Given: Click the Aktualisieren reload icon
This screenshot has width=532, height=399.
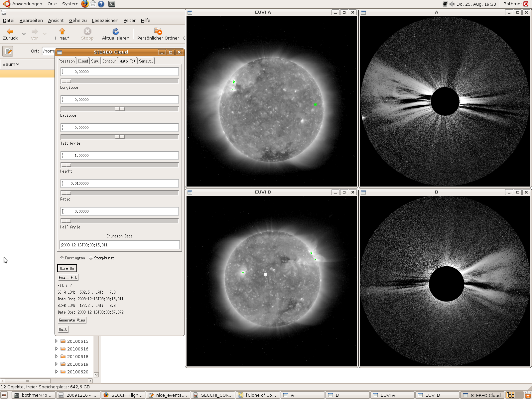Looking at the screenshot, I should 115,31.
